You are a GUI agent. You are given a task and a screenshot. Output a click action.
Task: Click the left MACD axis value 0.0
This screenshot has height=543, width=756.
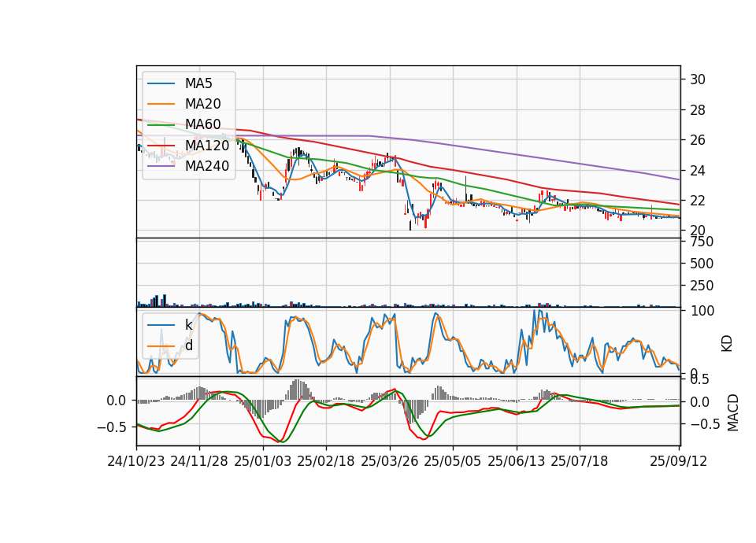[117, 401]
